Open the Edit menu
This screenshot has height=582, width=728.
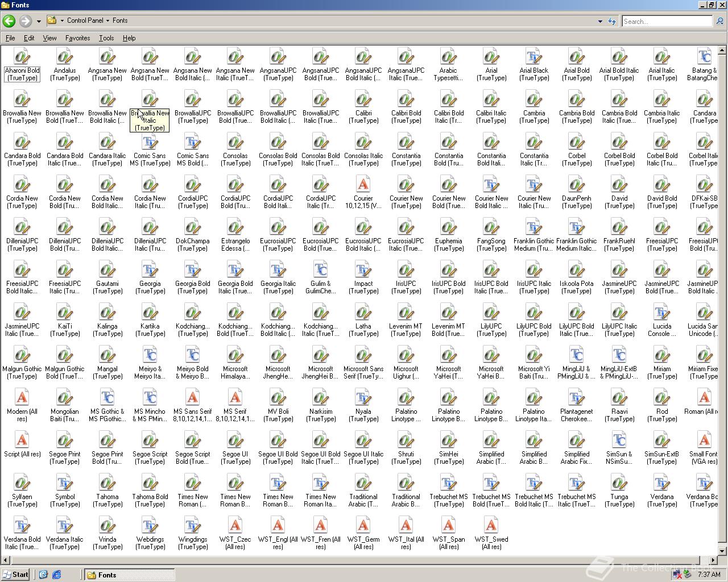point(29,38)
